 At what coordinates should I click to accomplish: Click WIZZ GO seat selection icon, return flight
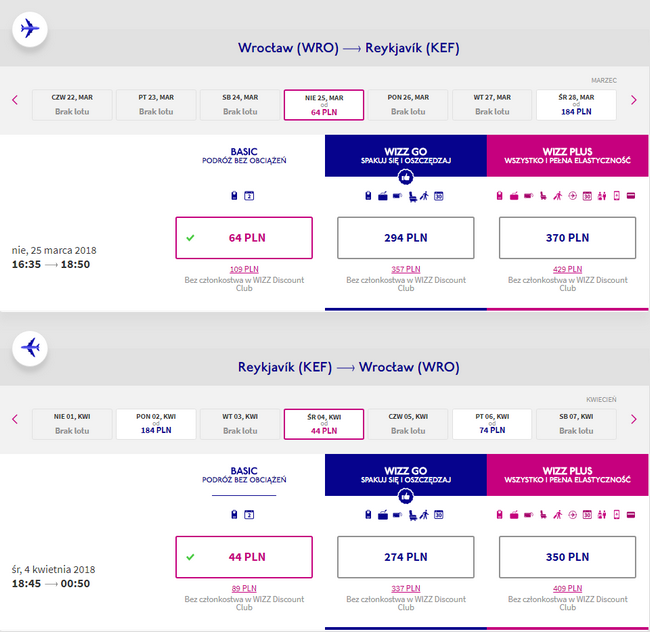[412, 515]
